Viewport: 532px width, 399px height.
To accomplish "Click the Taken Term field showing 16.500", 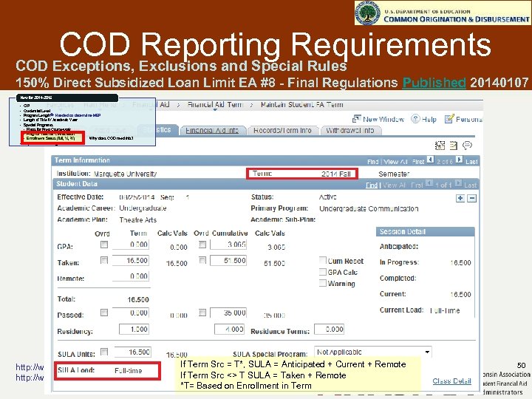I will [x=131, y=260].
